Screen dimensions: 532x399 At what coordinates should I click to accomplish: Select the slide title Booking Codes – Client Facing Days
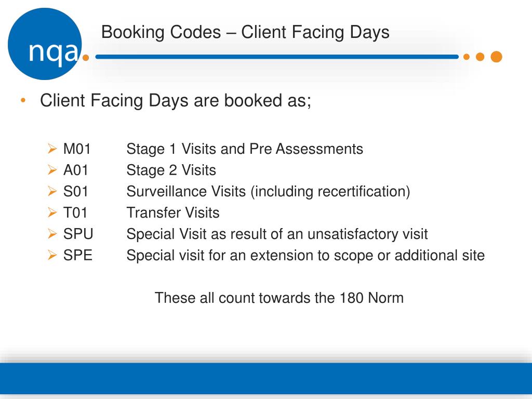click(245, 32)
